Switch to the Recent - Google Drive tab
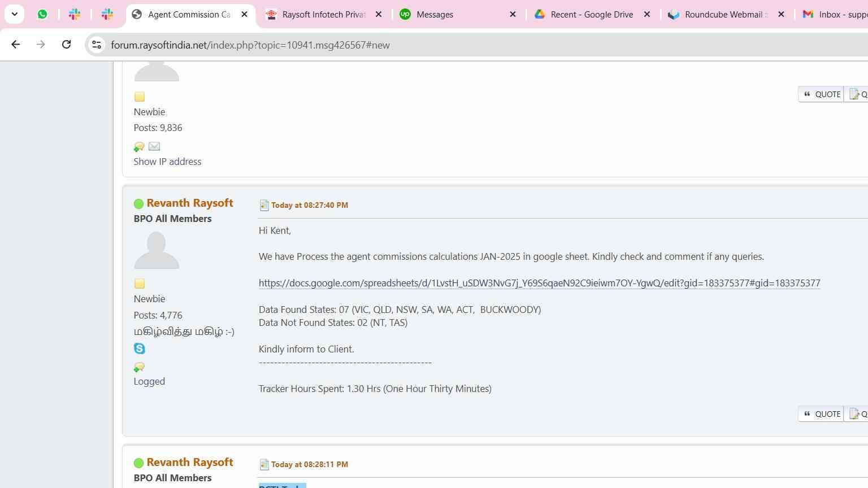 click(592, 14)
